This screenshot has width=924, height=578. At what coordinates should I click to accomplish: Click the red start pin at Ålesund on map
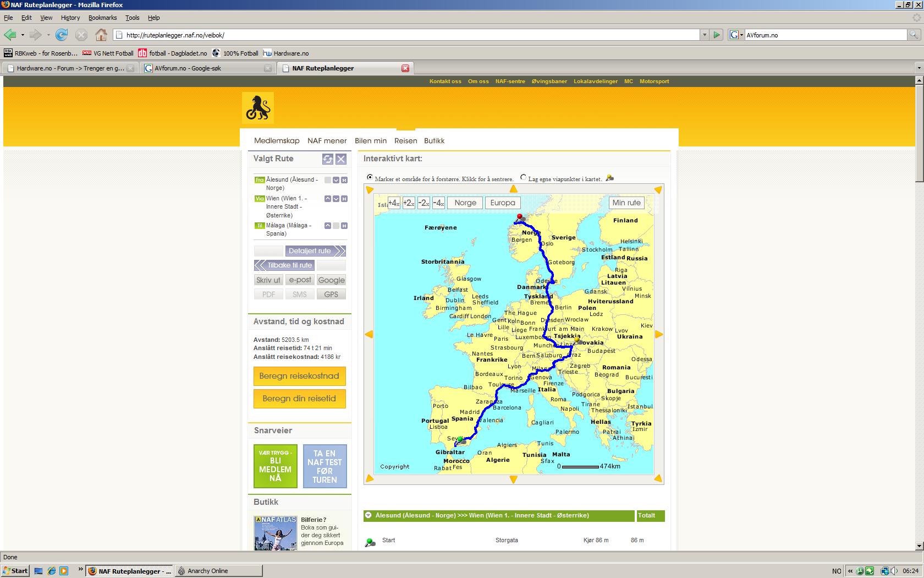point(519,217)
